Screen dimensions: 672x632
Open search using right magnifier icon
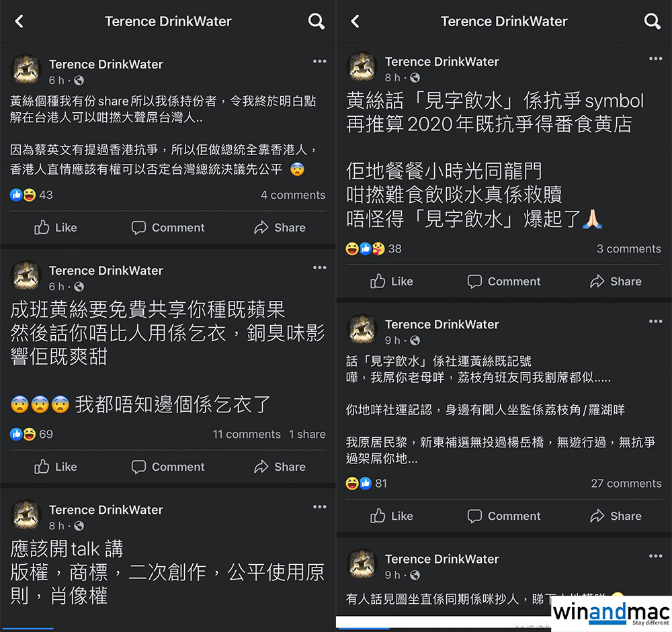click(653, 21)
